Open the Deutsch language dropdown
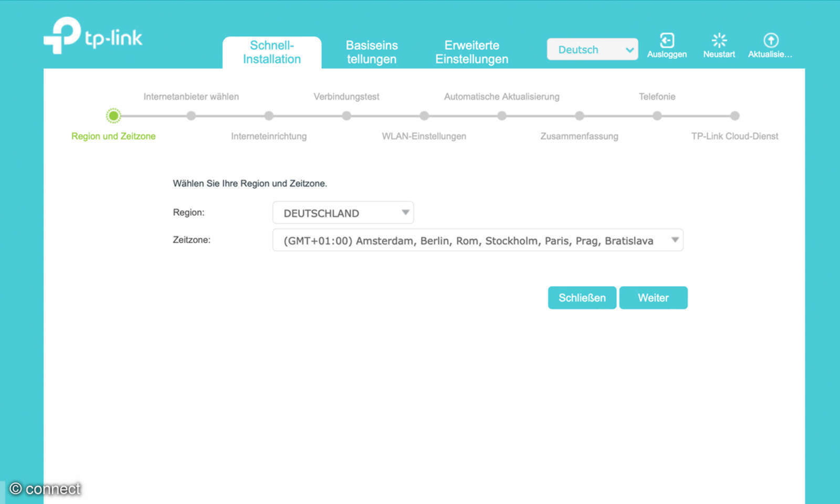The width and height of the screenshot is (840, 504). (592, 49)
